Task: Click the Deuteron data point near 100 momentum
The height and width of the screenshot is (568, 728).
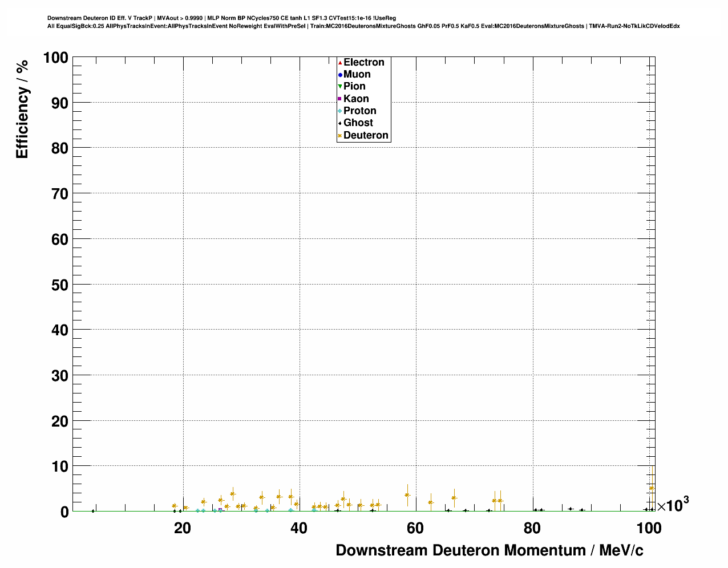Action: tap(652, 488)
